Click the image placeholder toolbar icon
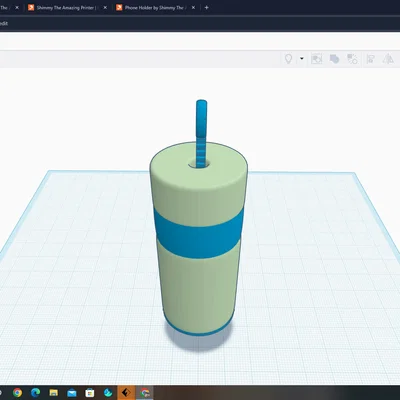The width and height of the screenshot is (400, 400). (316, 59)
